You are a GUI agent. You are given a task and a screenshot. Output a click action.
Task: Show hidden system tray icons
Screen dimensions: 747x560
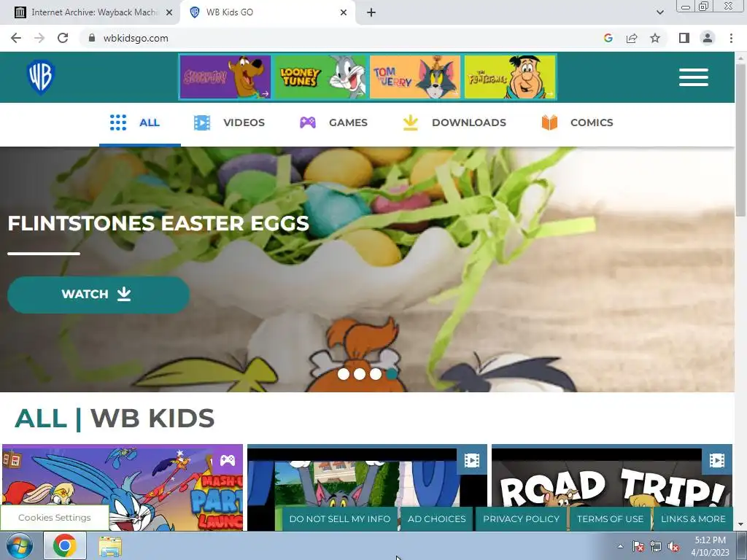point(620,546)
